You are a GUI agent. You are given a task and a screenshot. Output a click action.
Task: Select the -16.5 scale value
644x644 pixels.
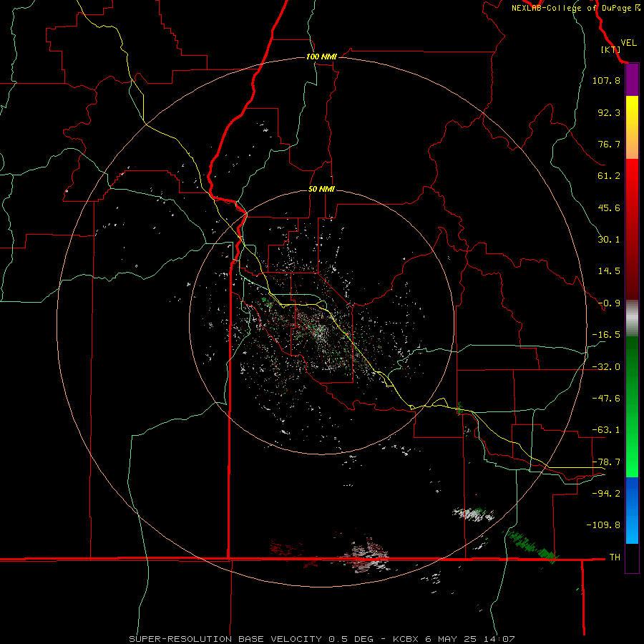[606, 335]
